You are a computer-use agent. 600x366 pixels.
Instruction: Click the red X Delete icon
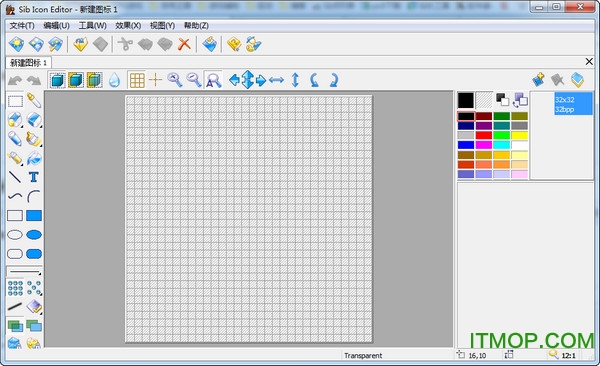coord(184,44)
